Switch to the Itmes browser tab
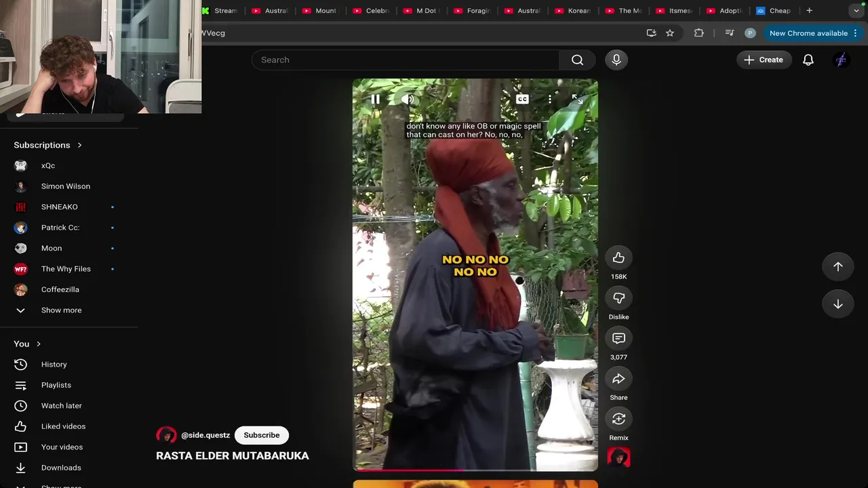868x488 pixels. [673, 11]
